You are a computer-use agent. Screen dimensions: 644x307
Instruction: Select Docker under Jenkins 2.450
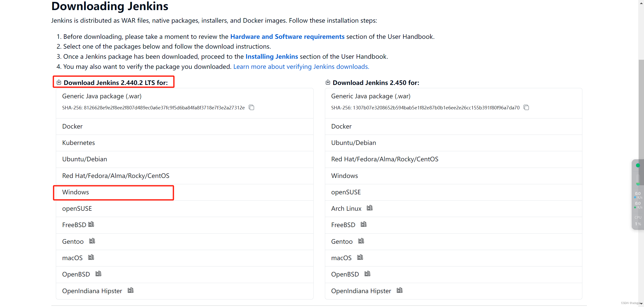pos(453,127)
